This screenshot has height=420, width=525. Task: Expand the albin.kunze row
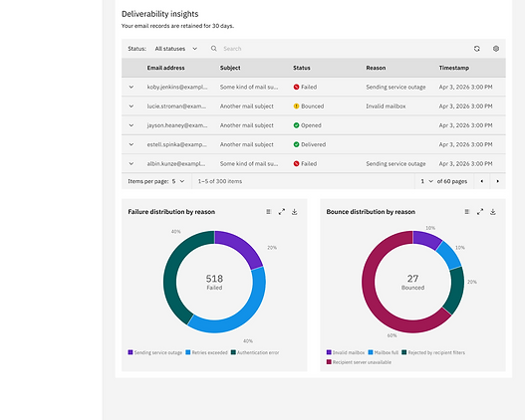pos(131,164)
